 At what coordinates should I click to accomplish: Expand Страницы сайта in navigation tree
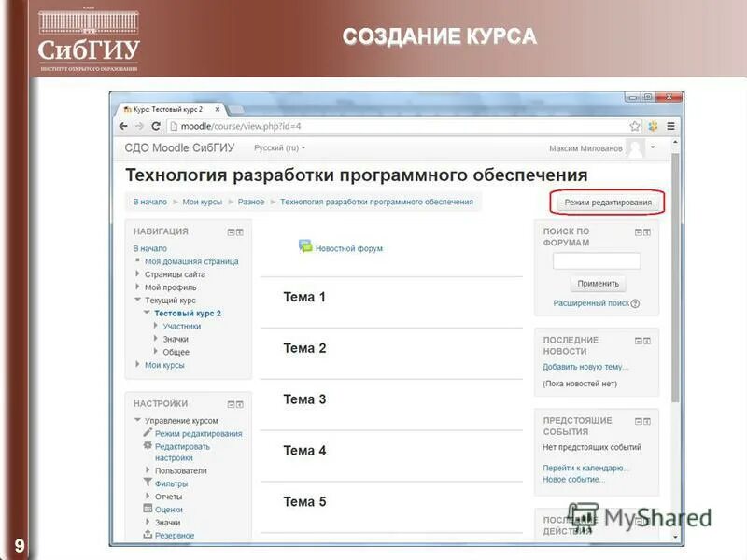pyautogui.click(x=137, y=273)
